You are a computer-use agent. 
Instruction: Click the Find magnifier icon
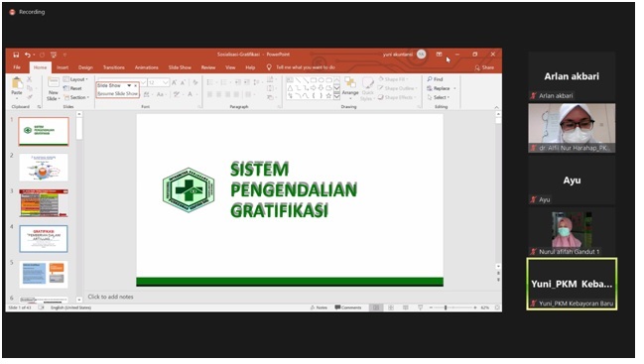tap(430, 79)
